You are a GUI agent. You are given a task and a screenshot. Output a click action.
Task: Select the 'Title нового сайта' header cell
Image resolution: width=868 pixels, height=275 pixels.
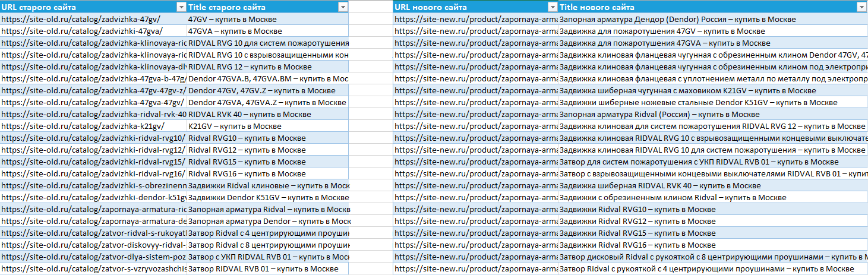(713, 7)
